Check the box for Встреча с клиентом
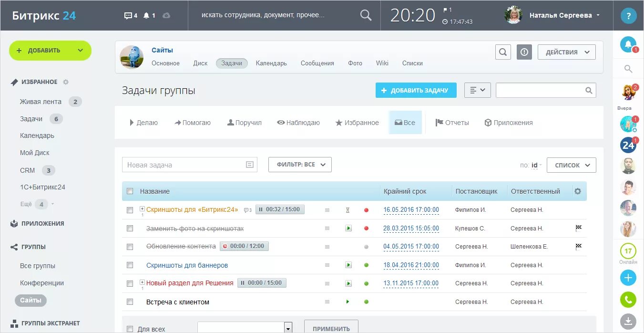644x333 pixels. coord(130,302)
